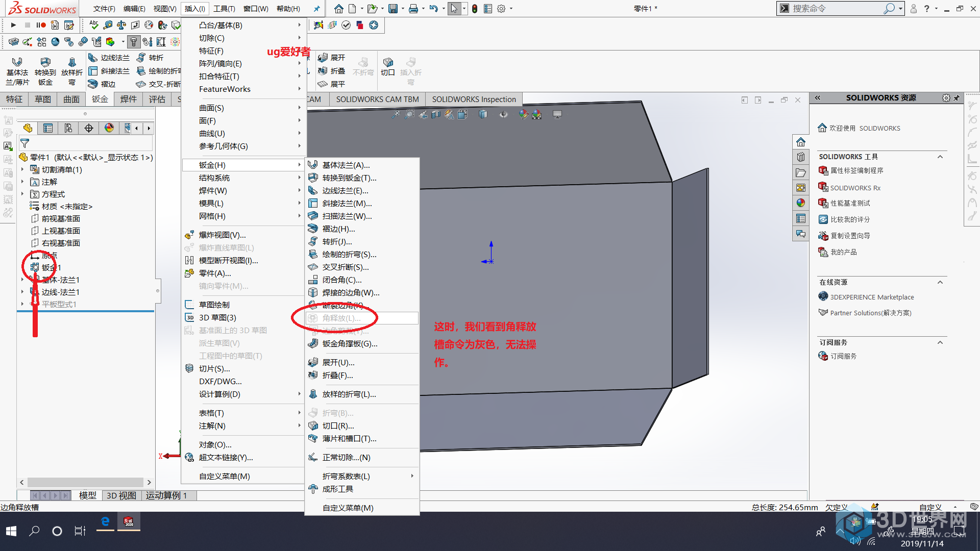Open the DisplayManager color ball tab

[109, 128]
